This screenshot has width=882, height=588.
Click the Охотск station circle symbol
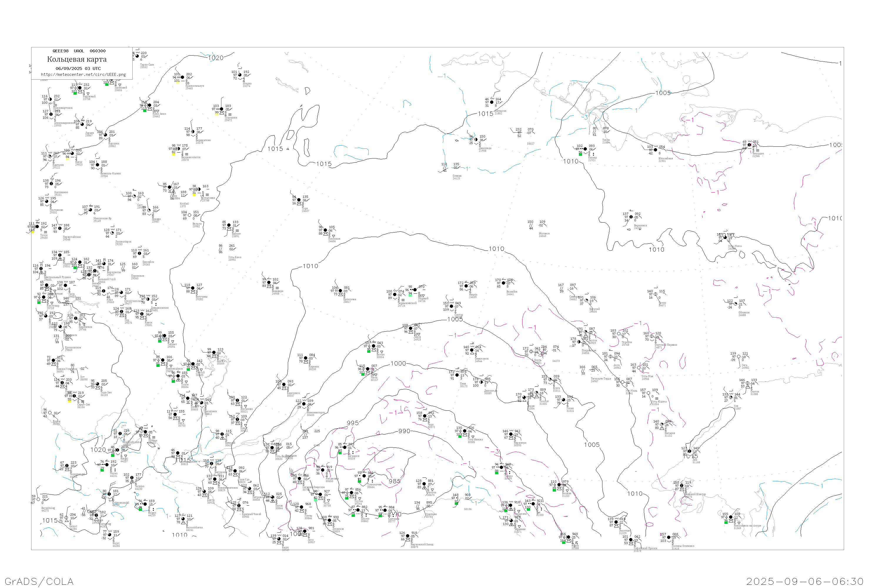747,383
